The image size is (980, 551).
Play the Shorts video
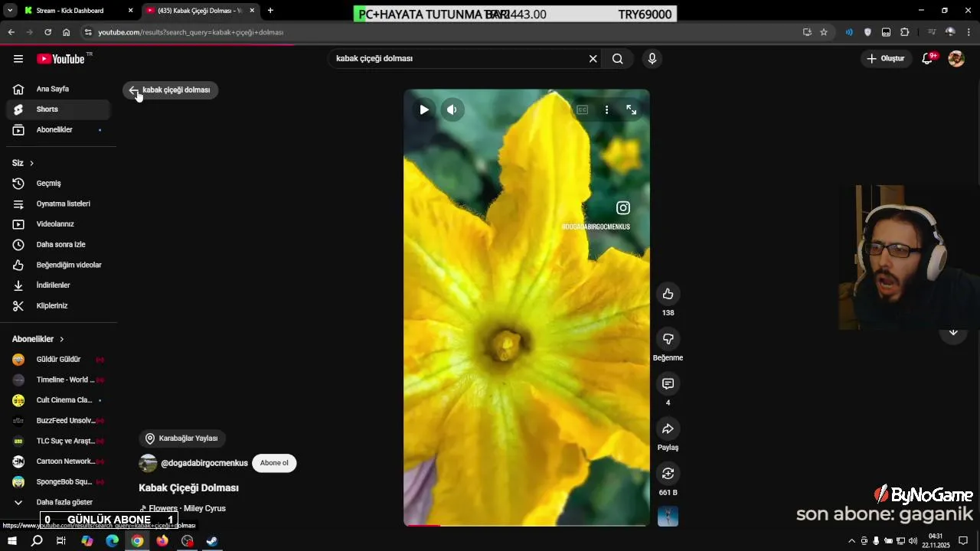point(424,109)
